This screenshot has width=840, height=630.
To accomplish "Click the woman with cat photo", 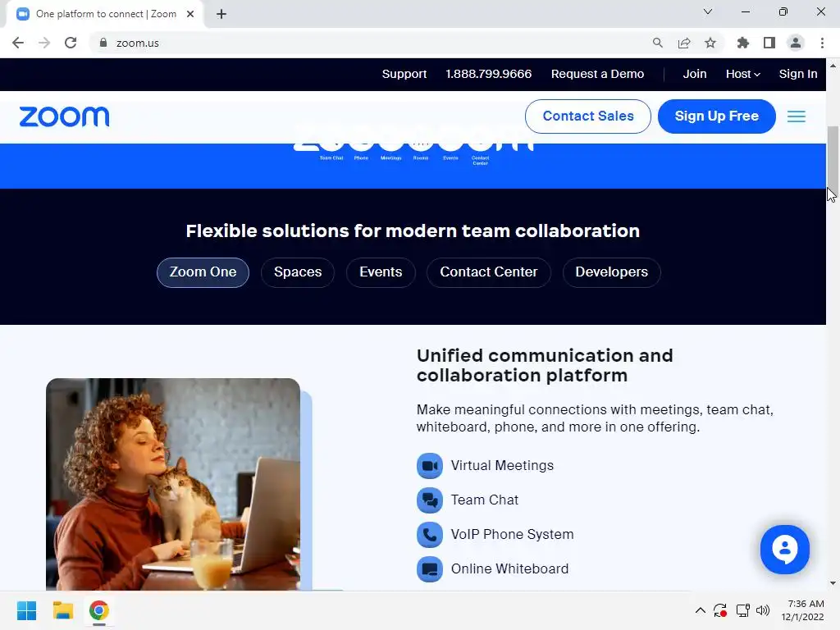I will point(173,484).
